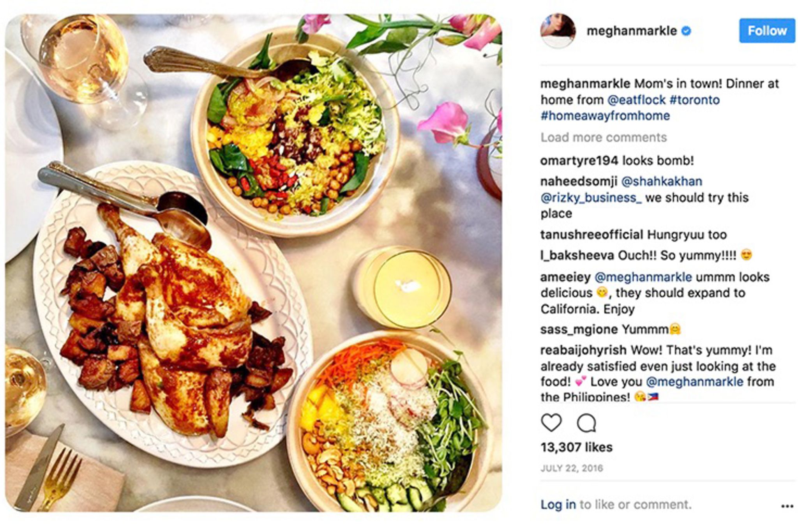Screen dimensions: 798x532
Task: Open the three-dot more options menu
Action: coord(787,506)
